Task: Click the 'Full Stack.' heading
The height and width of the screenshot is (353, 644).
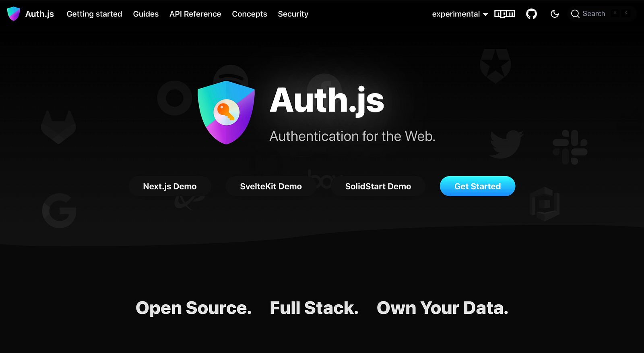Action: coord(314,308)
